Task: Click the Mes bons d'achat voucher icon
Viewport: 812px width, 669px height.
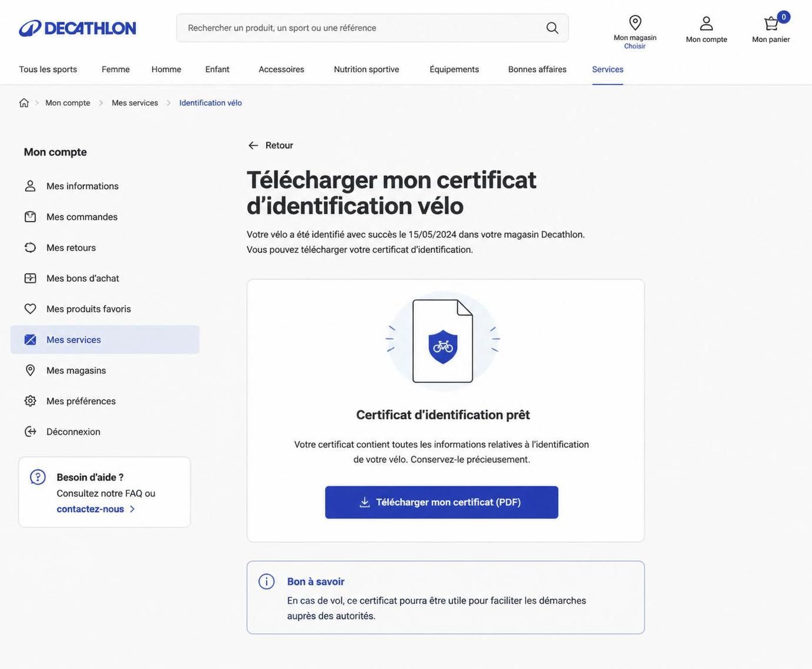Action: point(30,278)
